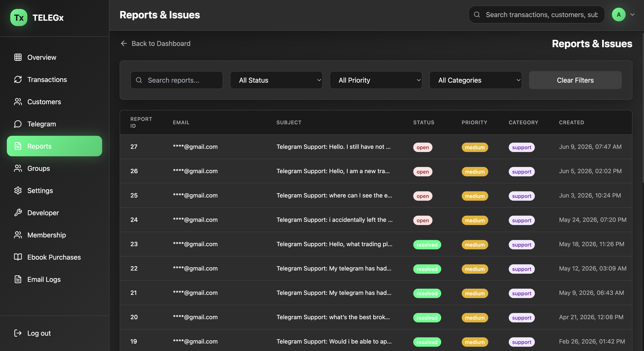Open the All Categories dropdown

475,80
